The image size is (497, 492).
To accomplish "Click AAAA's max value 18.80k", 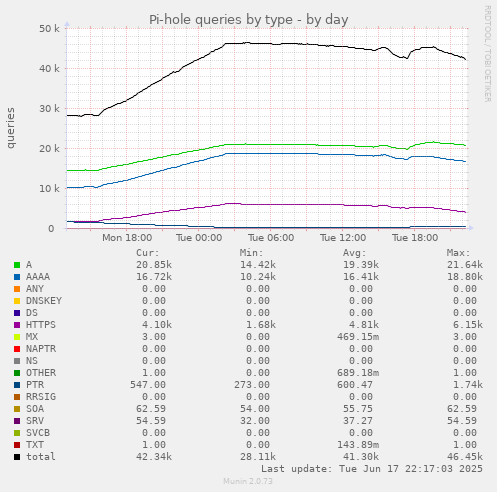I will [465, 277].
